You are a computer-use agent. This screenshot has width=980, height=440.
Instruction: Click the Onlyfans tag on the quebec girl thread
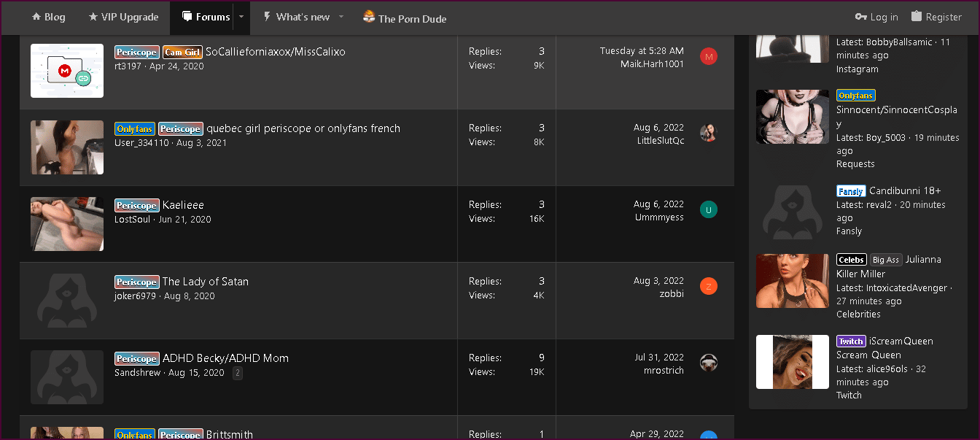[134, 129]
